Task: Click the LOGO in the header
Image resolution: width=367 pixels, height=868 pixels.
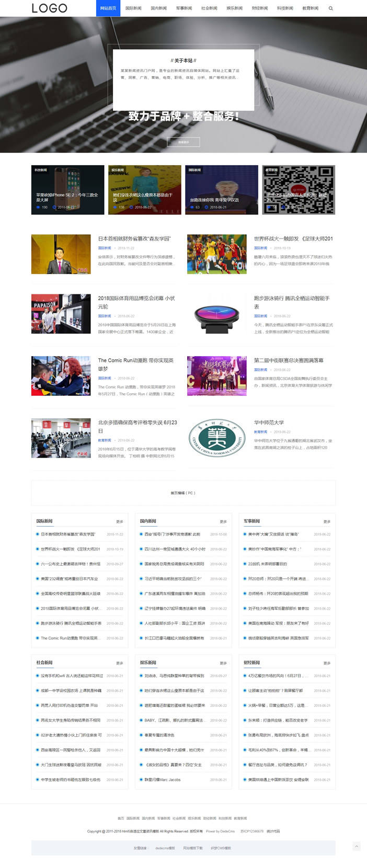Action: 49,8
